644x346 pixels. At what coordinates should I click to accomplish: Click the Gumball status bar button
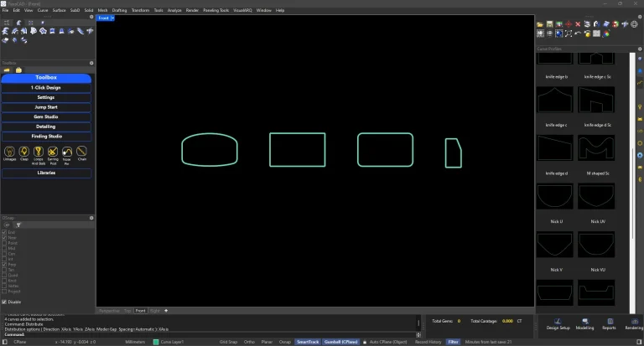tap(341, 342)
